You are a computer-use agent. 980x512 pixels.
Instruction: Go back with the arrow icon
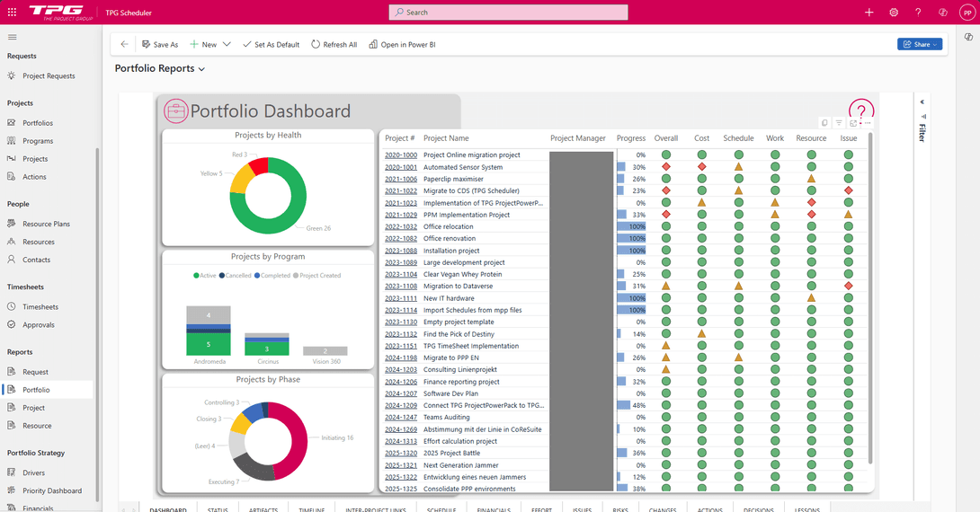point(124,44)
